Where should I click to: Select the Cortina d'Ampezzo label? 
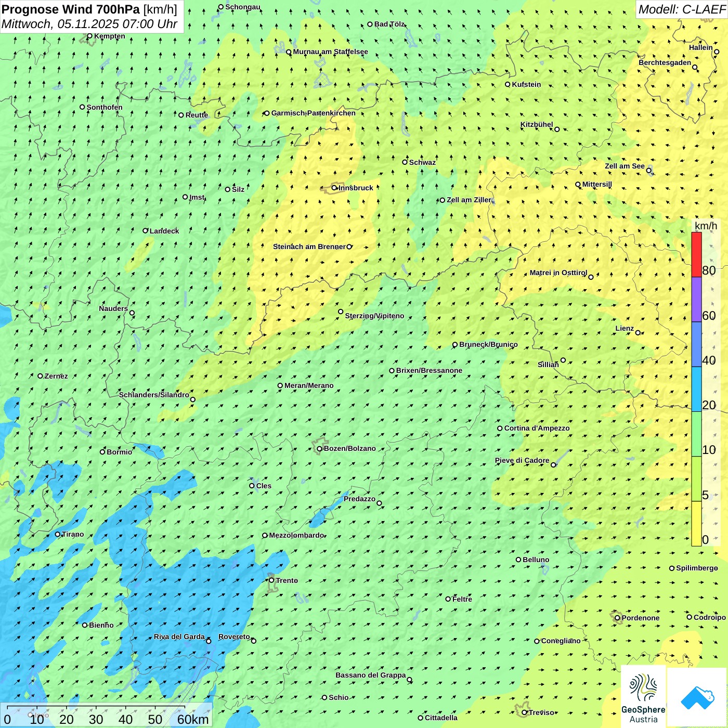click(x=537, y=428)
